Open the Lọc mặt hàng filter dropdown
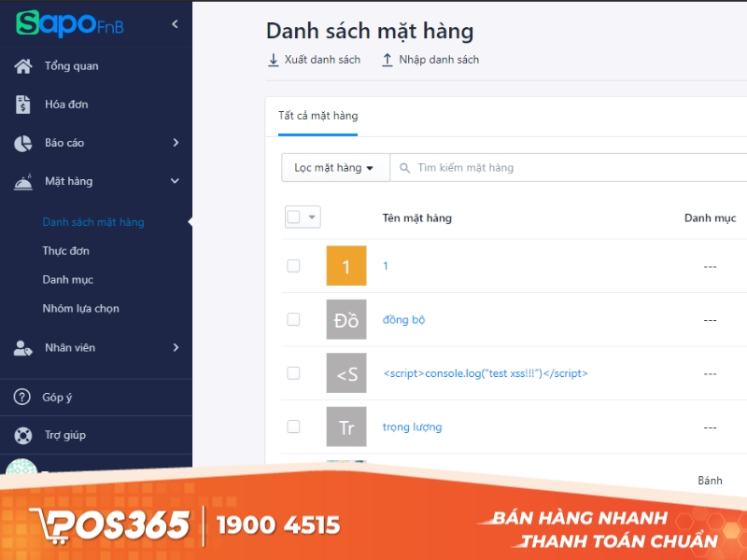The width and height of the screenshot is (747, 560). pyautogui.click(x=334, y=167)
